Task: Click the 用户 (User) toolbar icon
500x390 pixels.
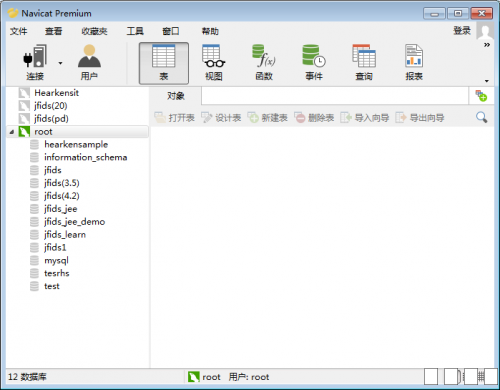Action: point(89,63)
